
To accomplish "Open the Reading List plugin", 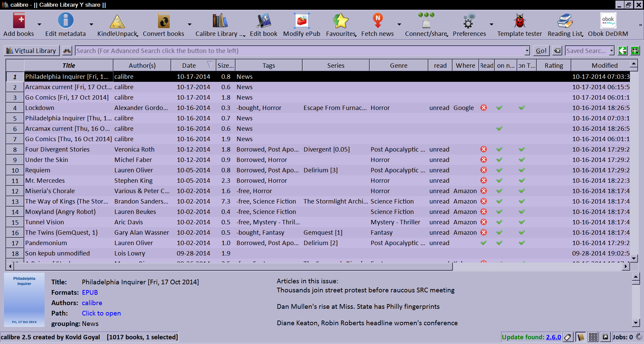I will point(565,21).
